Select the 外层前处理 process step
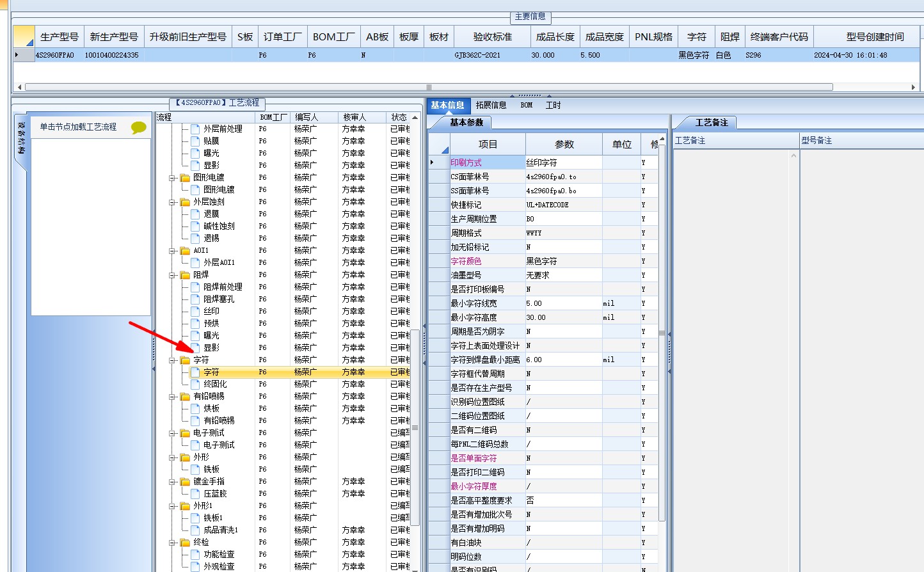Viewport: 924px width, 572px height. pyautogui.click(x=223, y=129)
